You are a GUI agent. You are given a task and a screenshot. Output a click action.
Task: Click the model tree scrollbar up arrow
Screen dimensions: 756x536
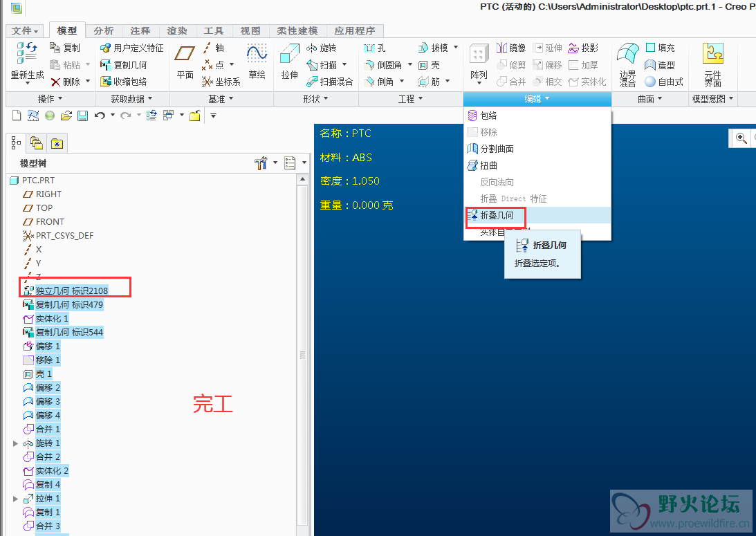[x=302, y=179]
